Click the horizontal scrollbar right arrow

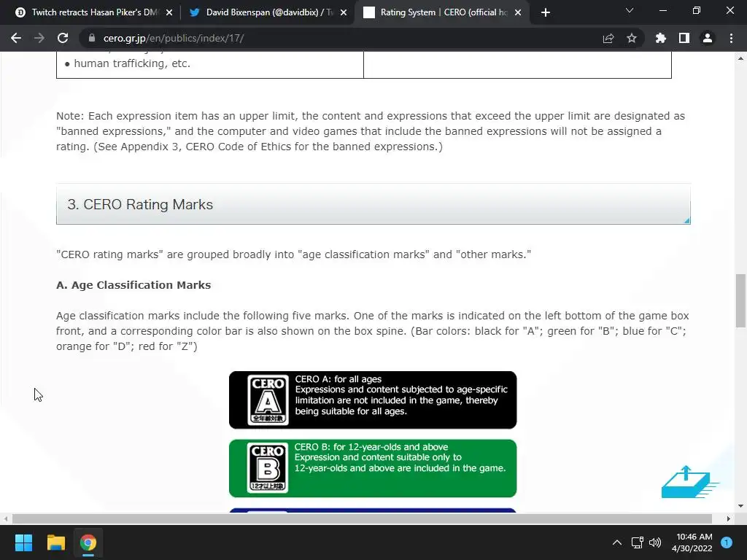coord(729,518)
